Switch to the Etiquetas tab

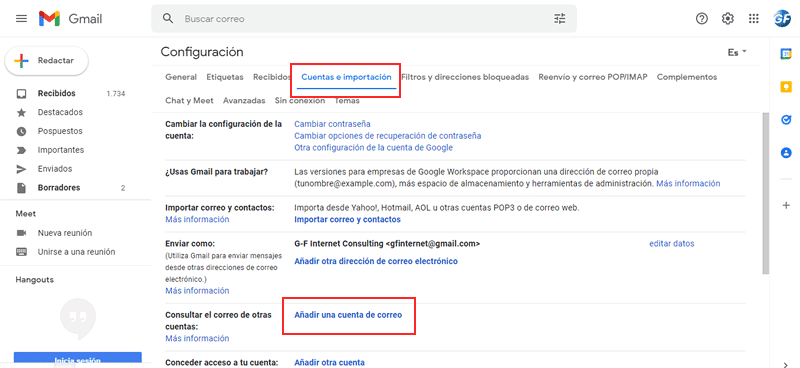[224, 77]
